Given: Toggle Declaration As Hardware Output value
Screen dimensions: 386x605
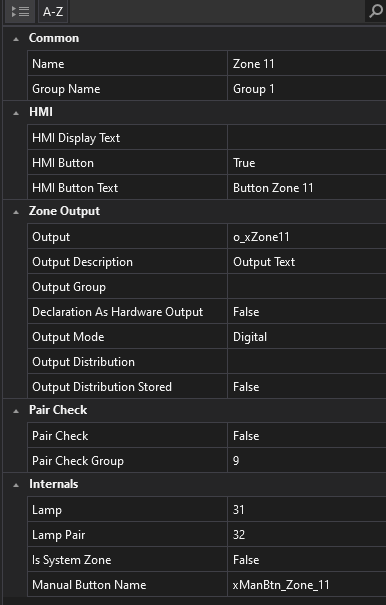Looking at the screenshot, I should pos(307,312).
